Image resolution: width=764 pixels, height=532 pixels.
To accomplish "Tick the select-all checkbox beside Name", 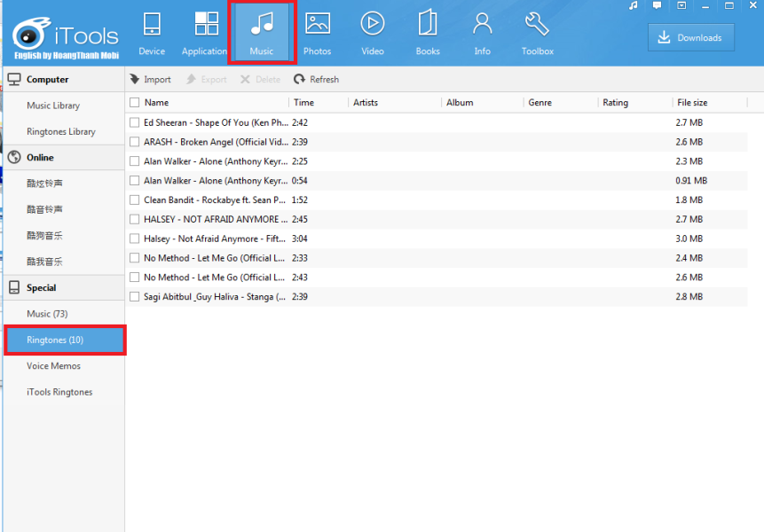I will click(x=135, y=103).
